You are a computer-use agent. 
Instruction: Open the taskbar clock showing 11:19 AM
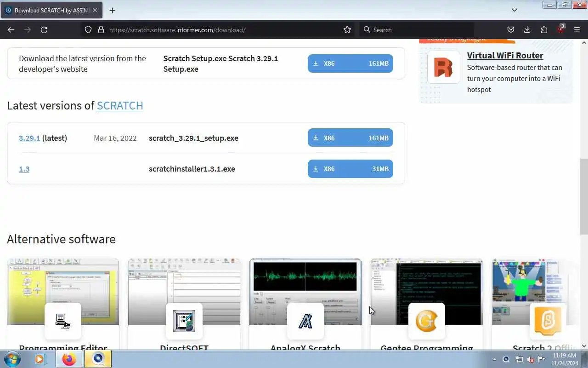[565, 359]
